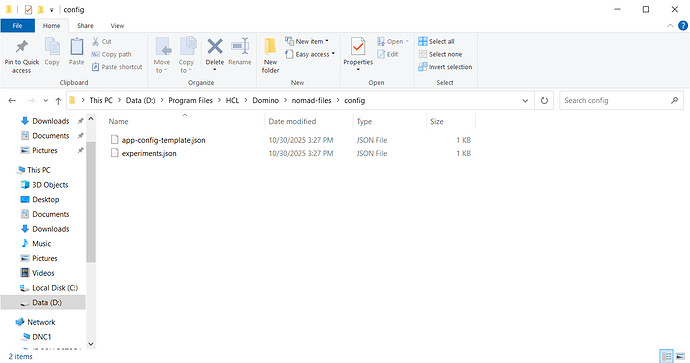Navigate to Data (D:) in breadcrumb
The image size is (690, 363).
click(140, 100)
